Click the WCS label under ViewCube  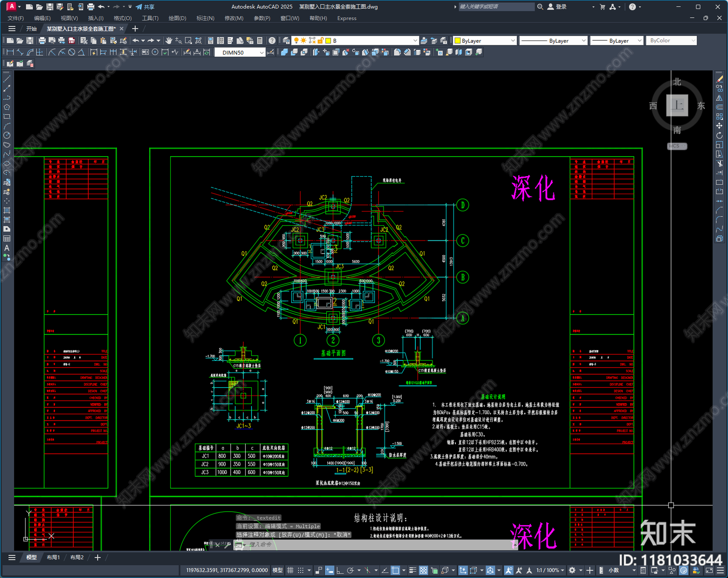(677, 146)
